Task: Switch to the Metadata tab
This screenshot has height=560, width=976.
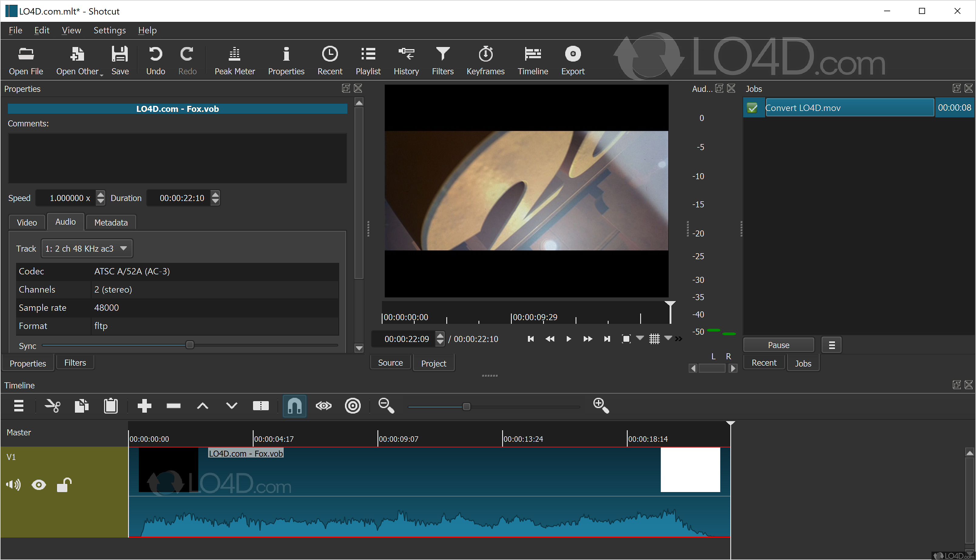Action: pyautogui.click(x=109, y=222)
